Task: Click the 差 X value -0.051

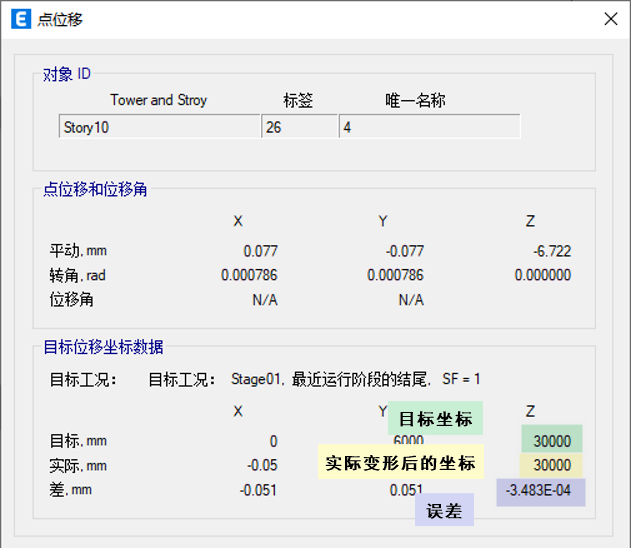Action: 259,490
